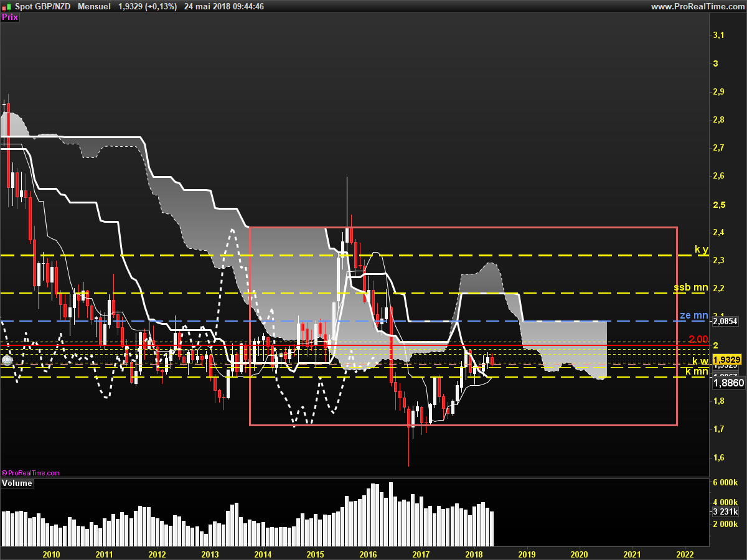Click the round marker icon at left edge
The height and width of the screenshot is (560, 747).
(x=7, y=360)
